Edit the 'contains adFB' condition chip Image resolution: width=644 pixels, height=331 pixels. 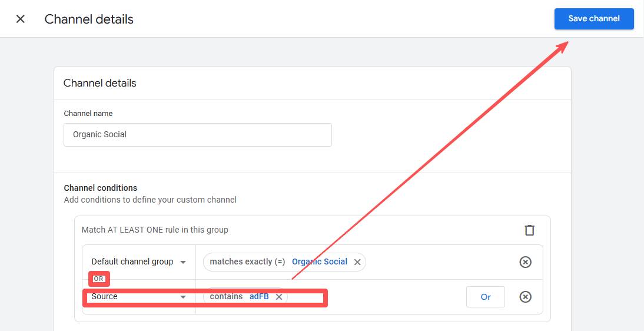tap(238, 297)
